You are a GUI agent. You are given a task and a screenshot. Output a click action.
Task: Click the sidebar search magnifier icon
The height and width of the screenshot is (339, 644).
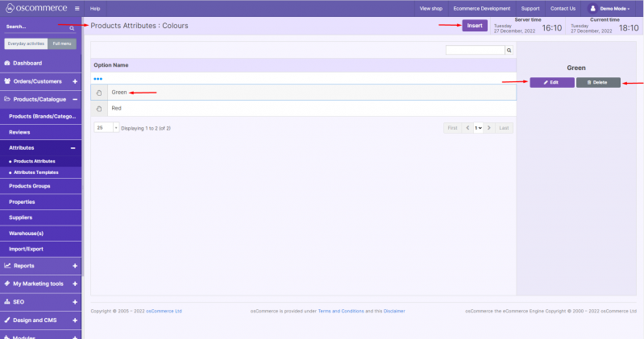coord(72,27)
